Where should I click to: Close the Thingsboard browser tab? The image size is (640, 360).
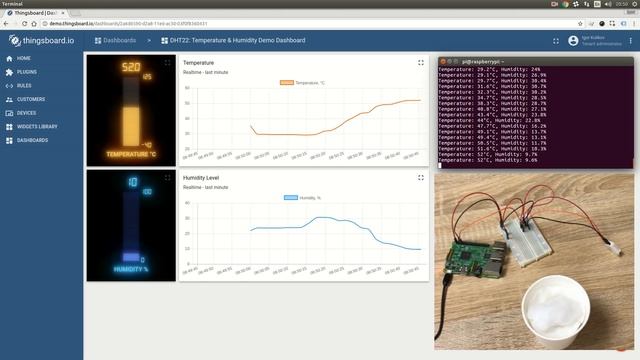[x=63, y=13]
